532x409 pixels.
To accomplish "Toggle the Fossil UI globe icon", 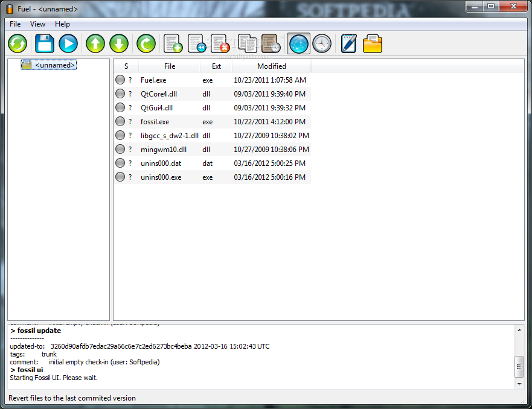I will click(298, 43).
